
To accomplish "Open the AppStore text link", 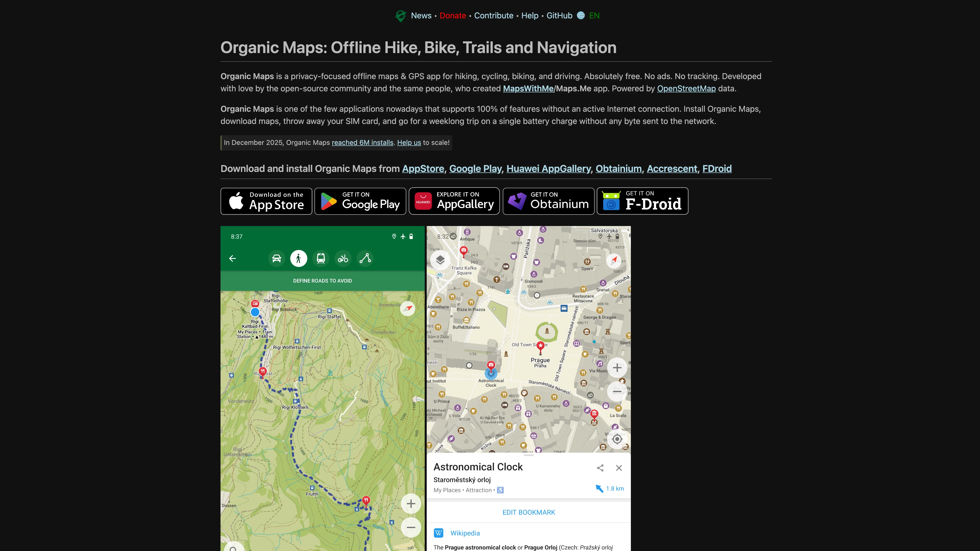I will pos(423,169).
